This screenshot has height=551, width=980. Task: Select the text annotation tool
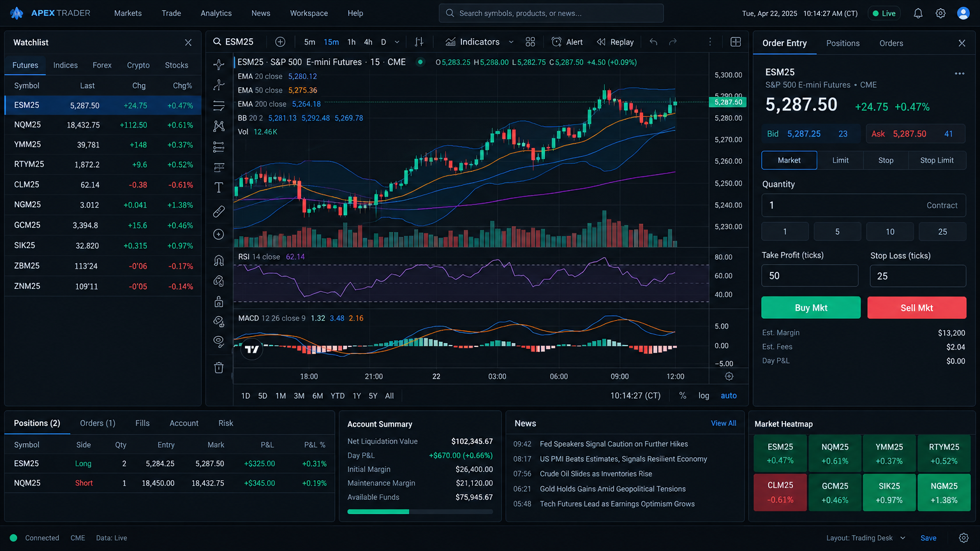pyautogui.click(x=219, y=187)
